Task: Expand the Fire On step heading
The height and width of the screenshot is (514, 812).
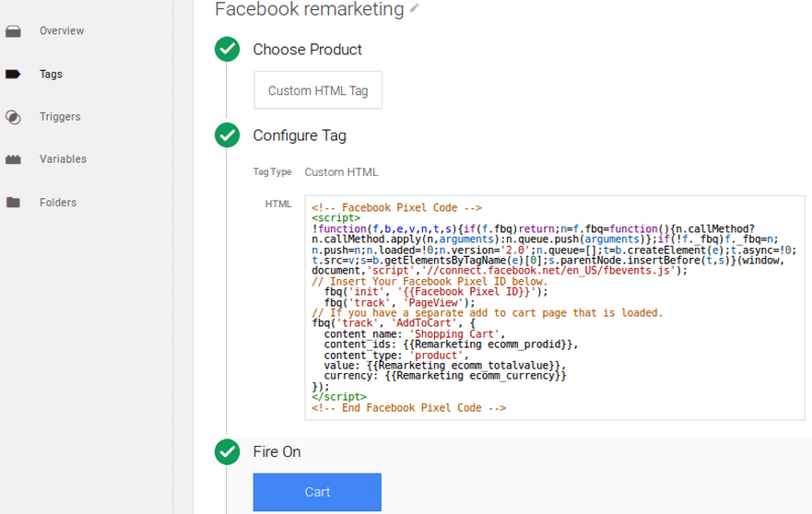Action: pyautogui.click(x=277, y=451)
